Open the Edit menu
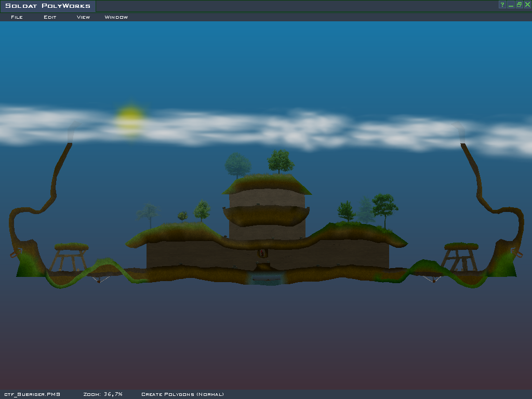Viewport: 532px width, 399px height. click(50, 17)
